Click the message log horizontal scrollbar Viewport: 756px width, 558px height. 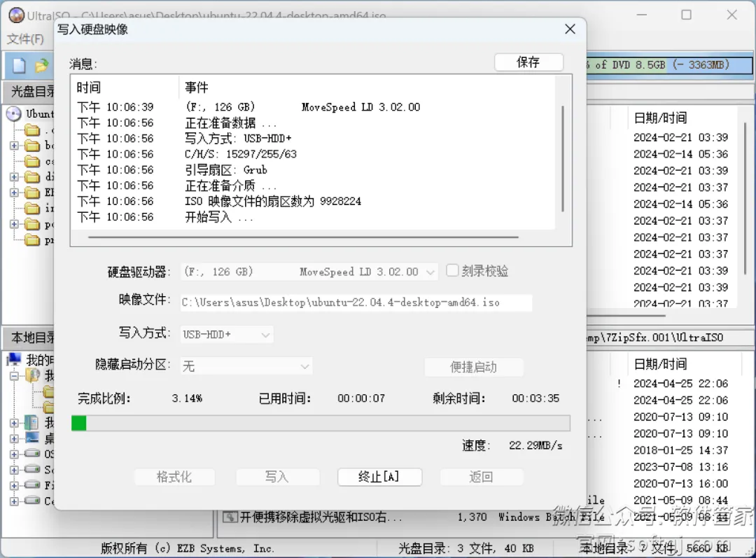click(303, 237)
